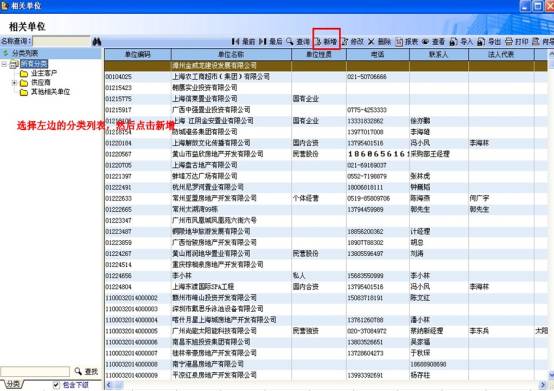Image resolution: width=554 pixels, height=391 pixels.
Task: Select the 其他相关单位 category
Action: [x=51, y=92]
